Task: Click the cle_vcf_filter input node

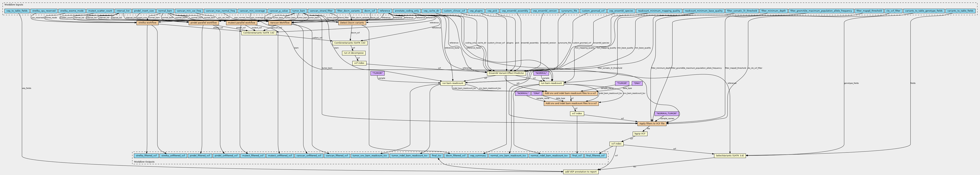Action: 893,11
